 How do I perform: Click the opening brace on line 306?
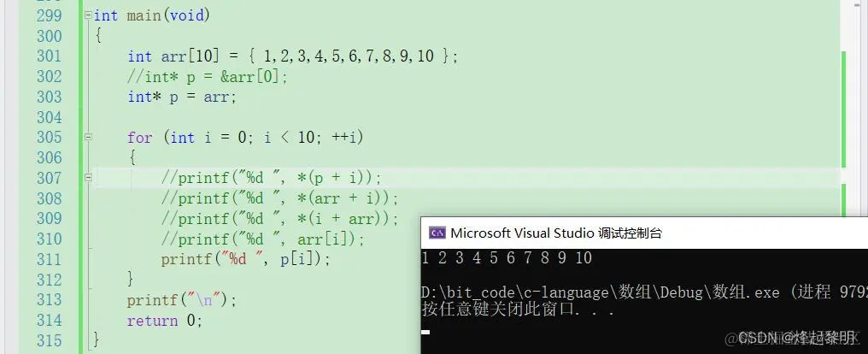pyautogui.click(x=132, y=158)
